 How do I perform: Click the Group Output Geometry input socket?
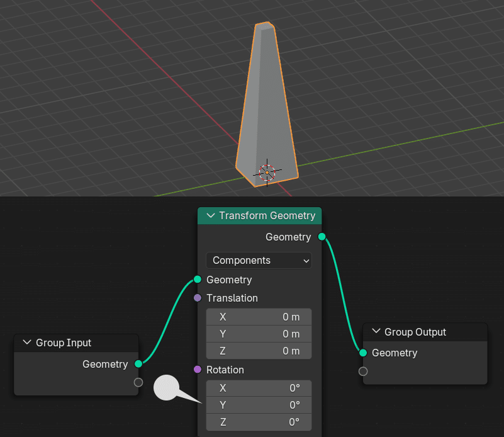click(363, 353)
